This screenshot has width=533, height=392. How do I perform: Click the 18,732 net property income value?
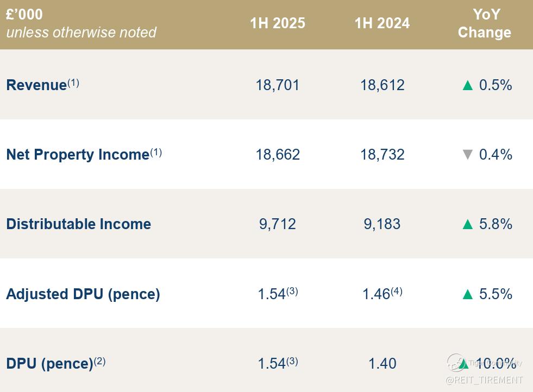[x=382, y=155]
